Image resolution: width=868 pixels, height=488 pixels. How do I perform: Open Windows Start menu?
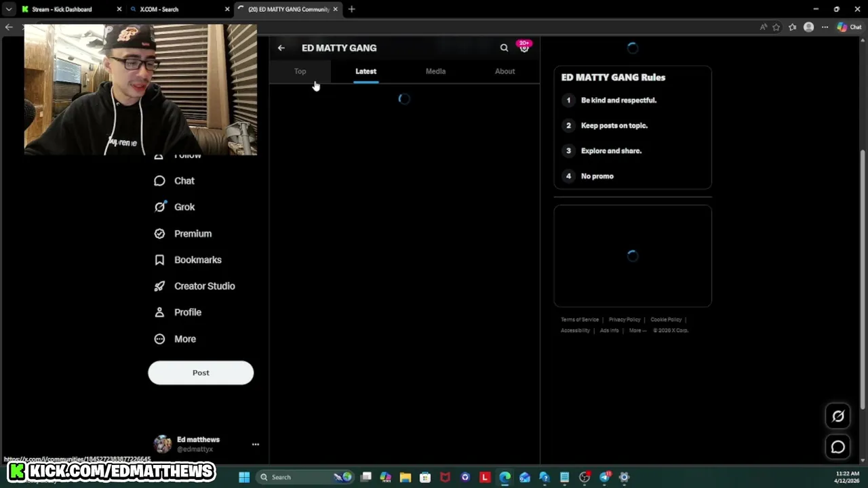(244, 477)
